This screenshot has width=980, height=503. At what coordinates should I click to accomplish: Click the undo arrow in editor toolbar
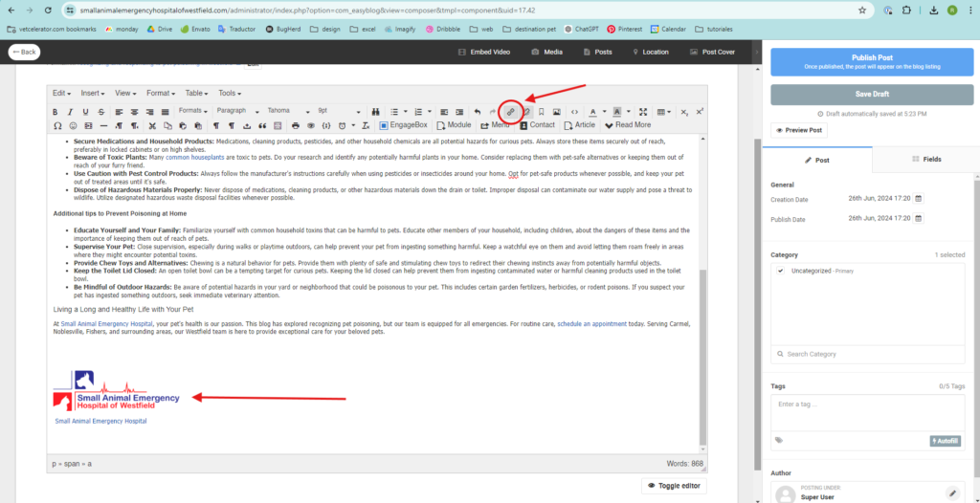(478, 111)
